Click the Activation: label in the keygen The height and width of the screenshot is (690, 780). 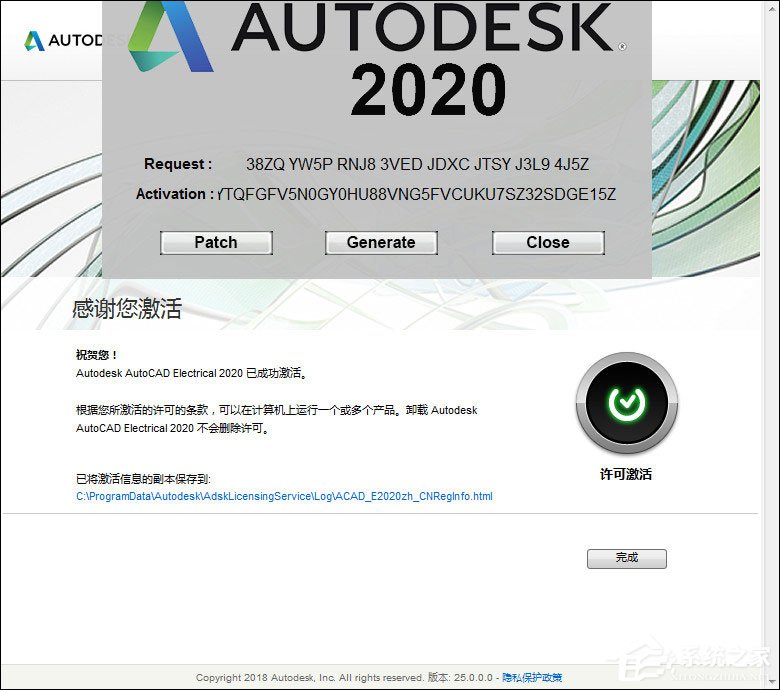pos(175,194)
